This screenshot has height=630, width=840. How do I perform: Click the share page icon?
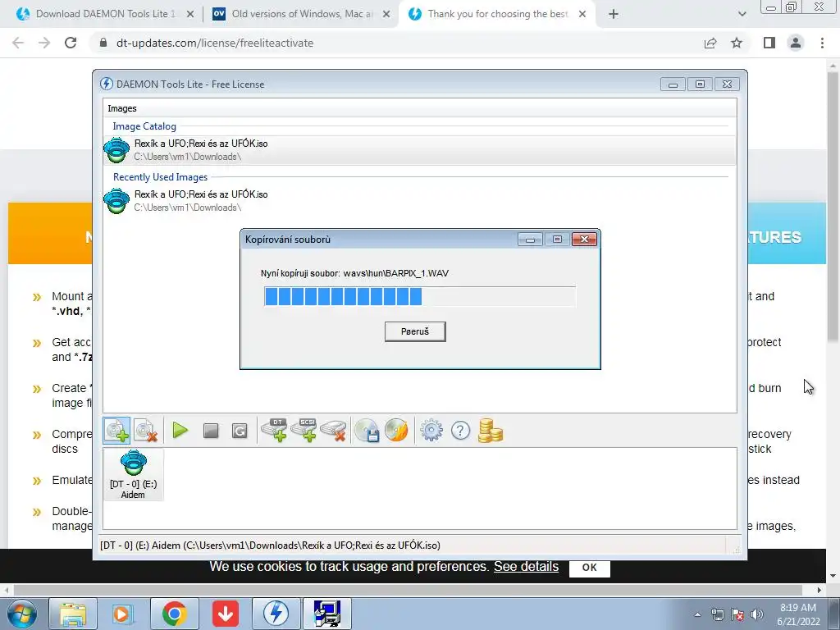710,43
